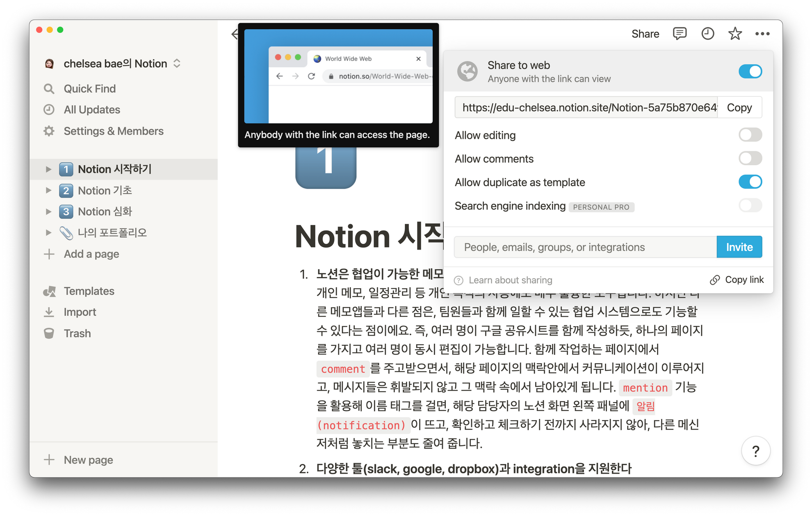Follow the Learn about sharing link
The width and height of the screenshot is (812, 516).
511,280
